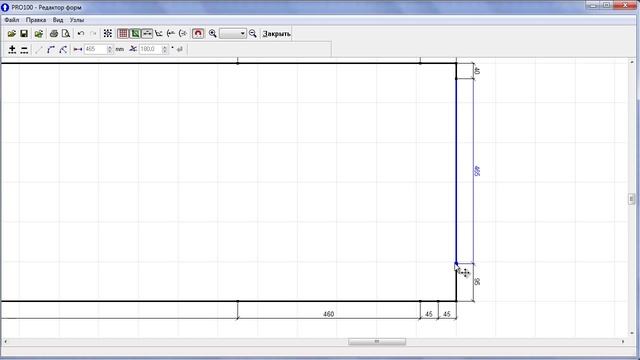Click the horizontal scrollbar thumb

[x=377, y=341]
